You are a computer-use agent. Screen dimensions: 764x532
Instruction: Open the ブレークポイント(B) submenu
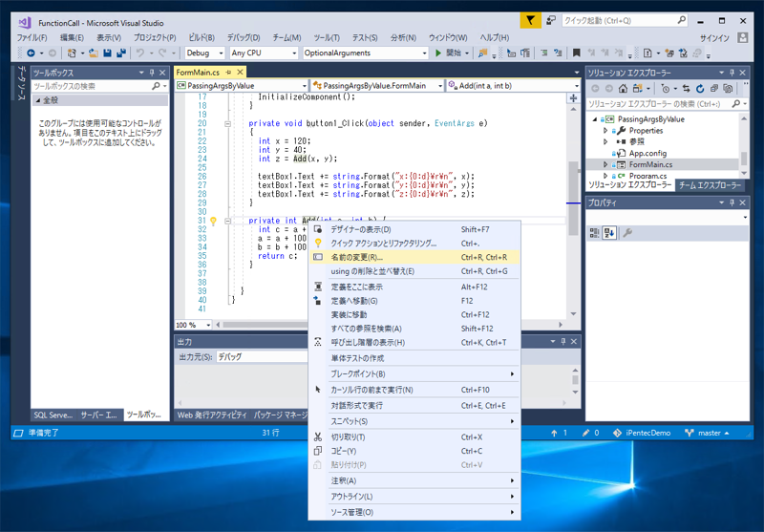point(414,374)
